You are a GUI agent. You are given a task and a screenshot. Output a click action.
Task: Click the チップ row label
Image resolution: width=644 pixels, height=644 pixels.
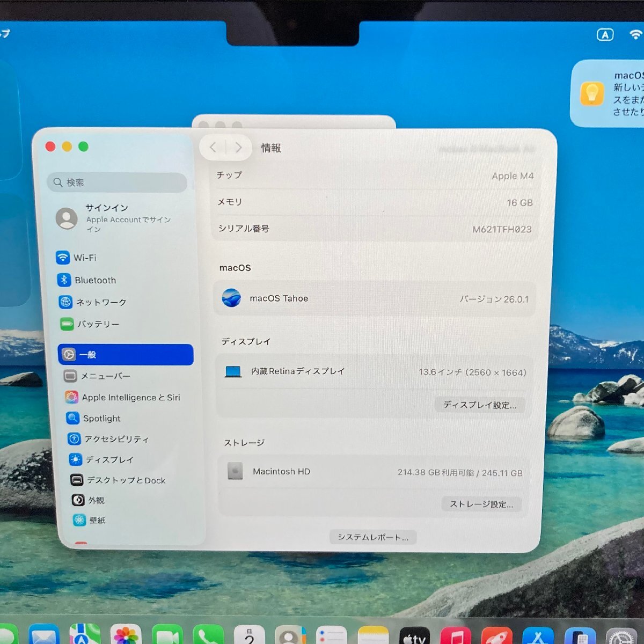point(229,175)
